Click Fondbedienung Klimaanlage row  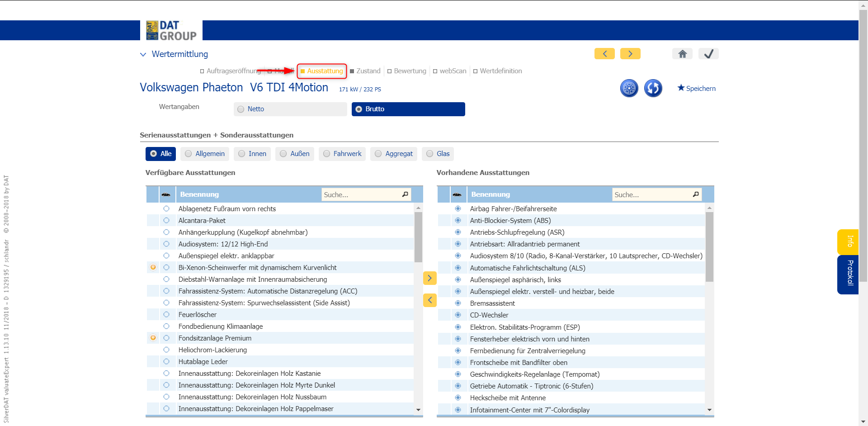[280, 326]
